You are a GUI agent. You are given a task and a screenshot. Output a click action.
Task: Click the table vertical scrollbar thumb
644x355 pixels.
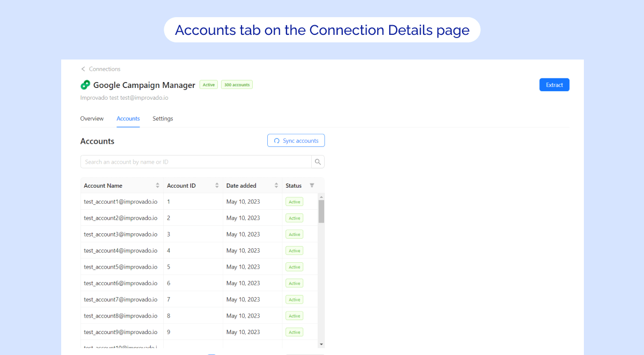coord(321,211)
